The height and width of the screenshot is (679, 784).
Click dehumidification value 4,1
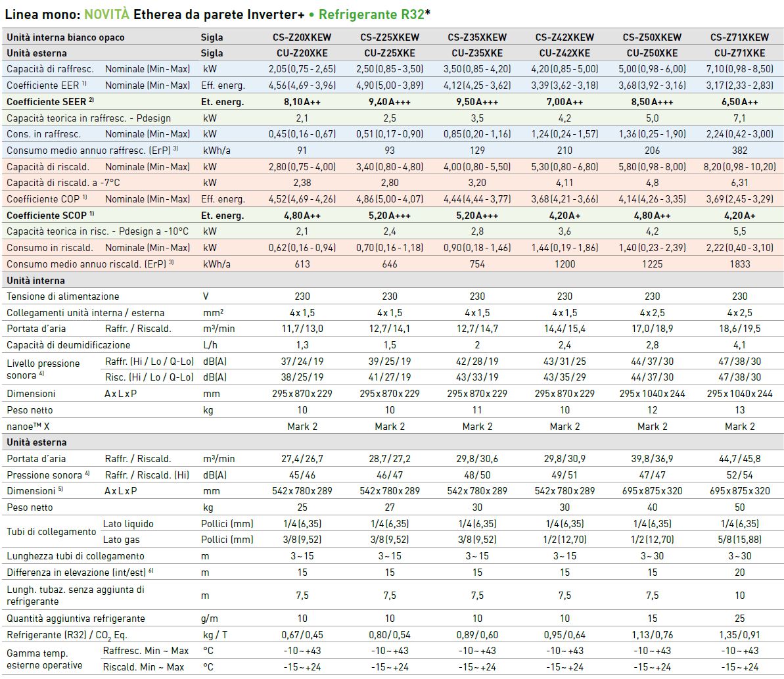tap(739, 345)
